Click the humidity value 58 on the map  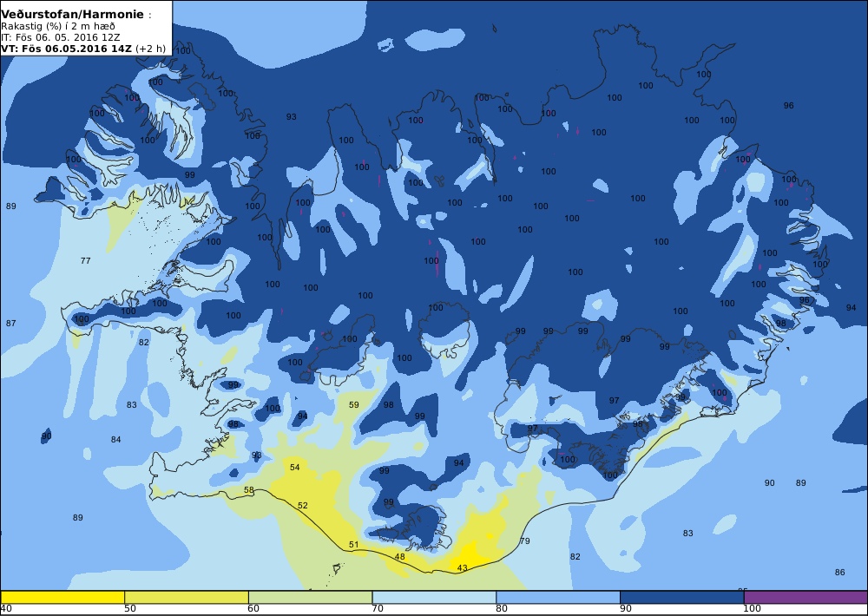(248, 490)
